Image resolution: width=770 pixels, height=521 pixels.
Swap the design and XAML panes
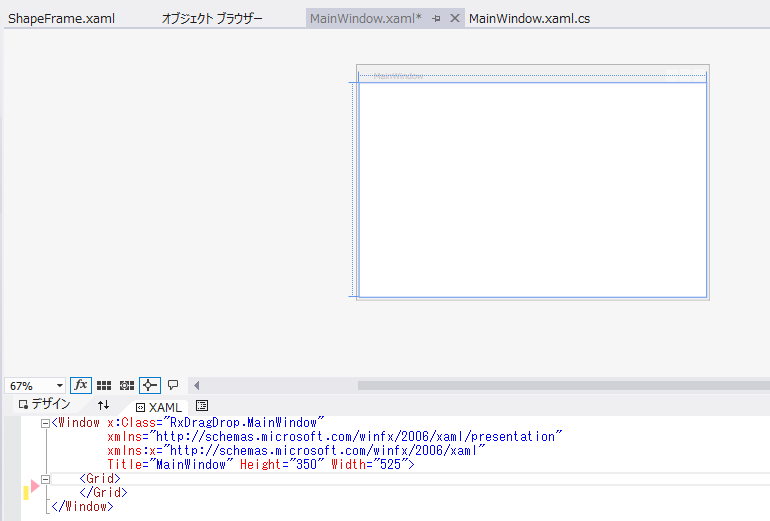(x=103, y=405)
